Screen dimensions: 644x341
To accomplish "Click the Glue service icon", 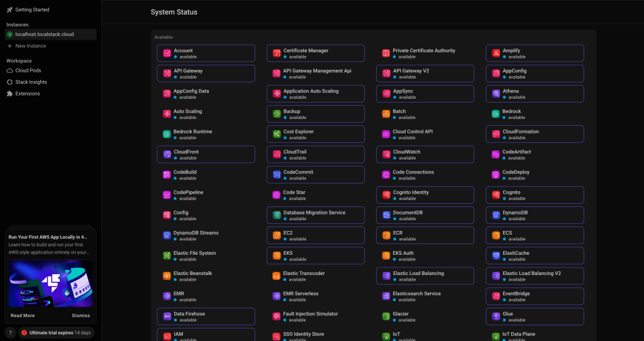I will (496, 316).
